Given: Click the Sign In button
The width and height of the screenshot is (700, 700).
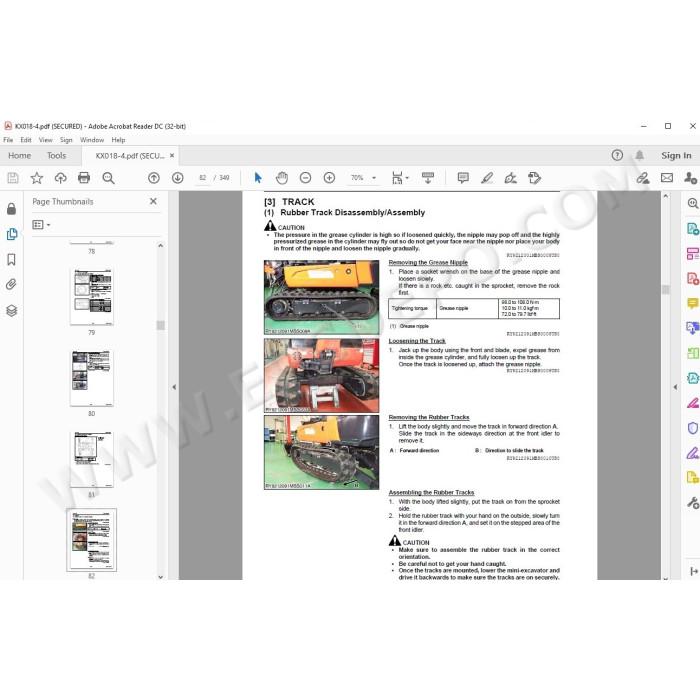Looking at the screenshot, I should tap(676, 155).
